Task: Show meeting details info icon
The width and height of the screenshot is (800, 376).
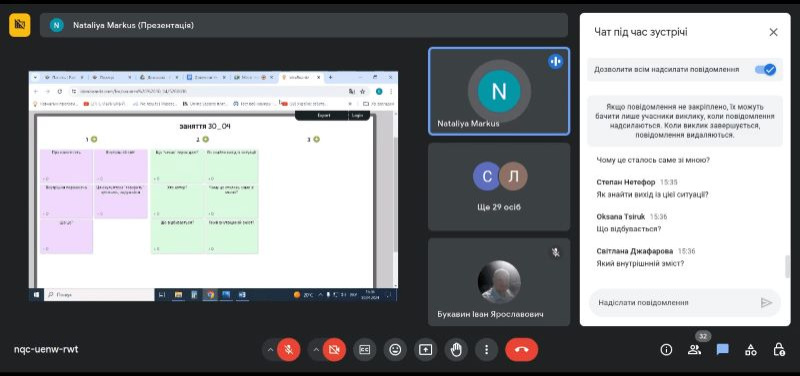Action: click(666, 349)
